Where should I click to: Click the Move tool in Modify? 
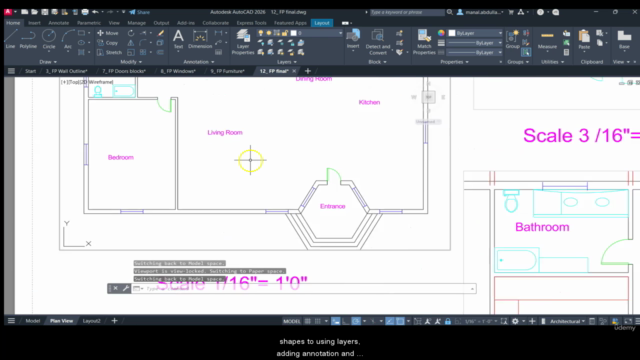108,33
